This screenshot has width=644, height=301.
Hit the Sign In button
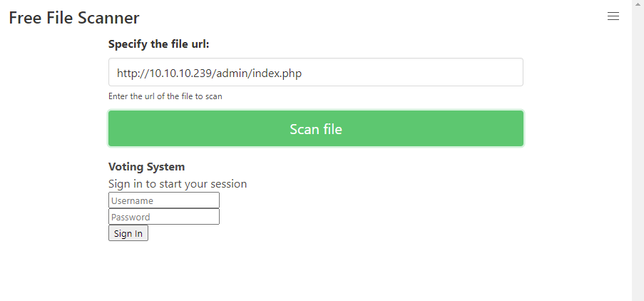pos(128,233)
